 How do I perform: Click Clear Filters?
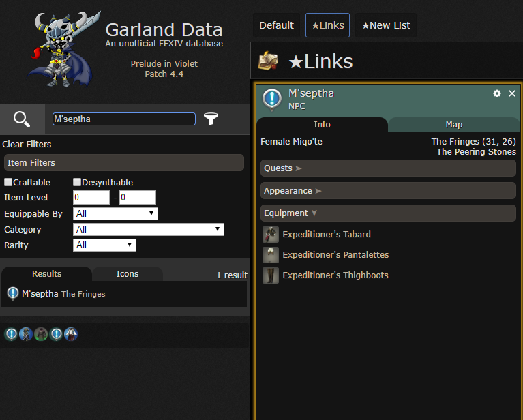click(x=27, y=144)
